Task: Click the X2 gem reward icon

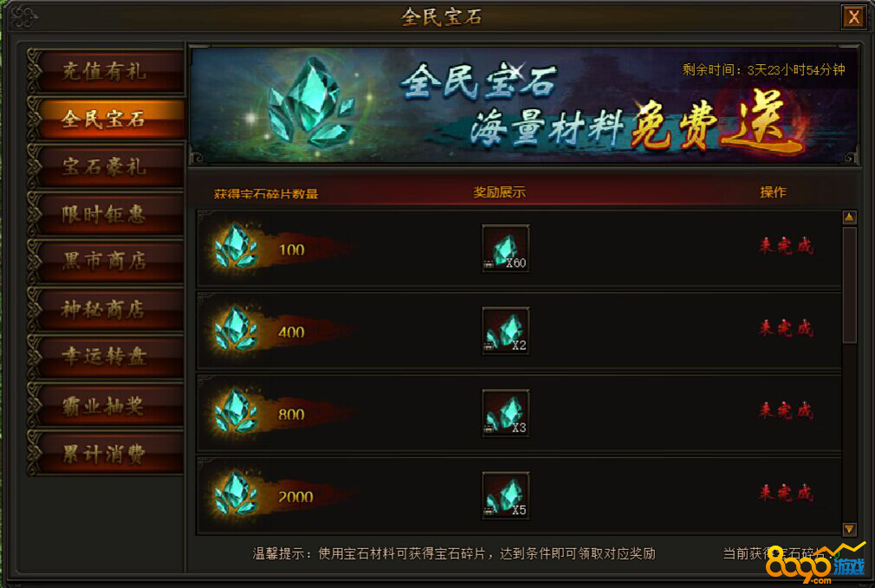Action: tap(506, 331)
